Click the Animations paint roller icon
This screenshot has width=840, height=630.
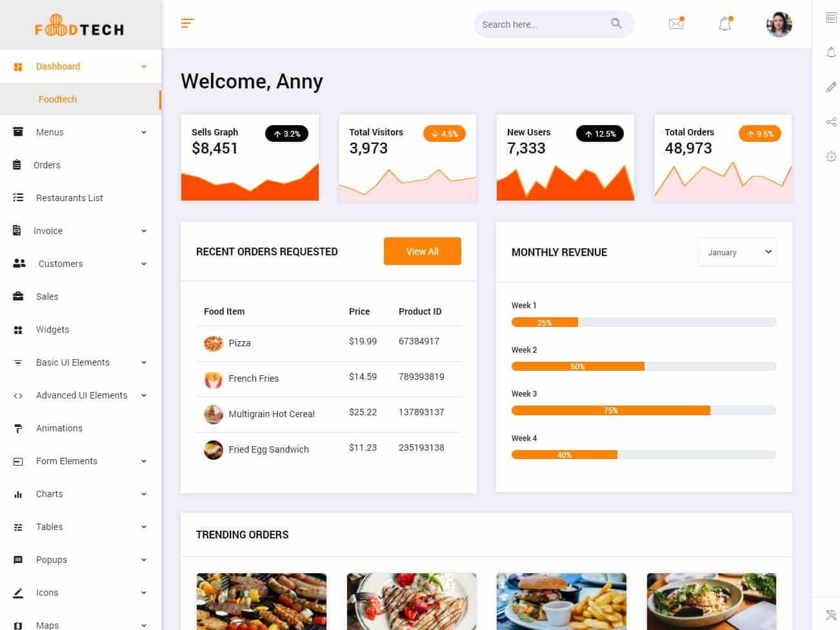coord(18,428)
